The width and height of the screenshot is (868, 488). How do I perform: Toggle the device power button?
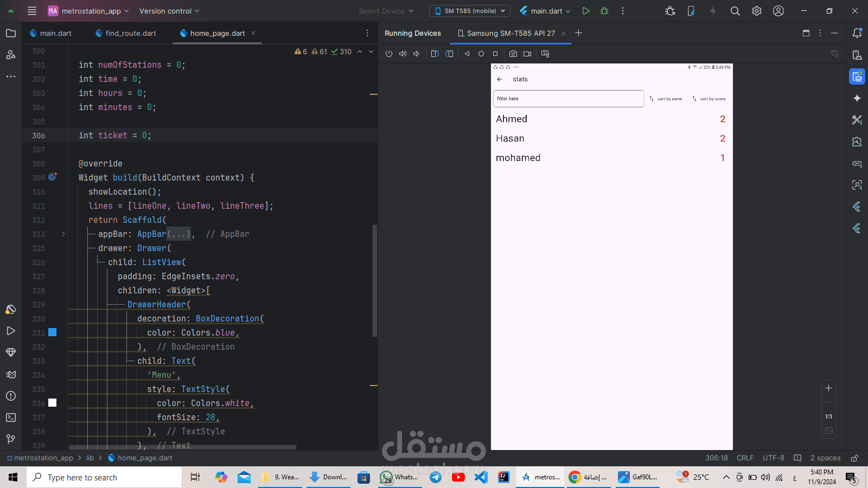(389, 54)
